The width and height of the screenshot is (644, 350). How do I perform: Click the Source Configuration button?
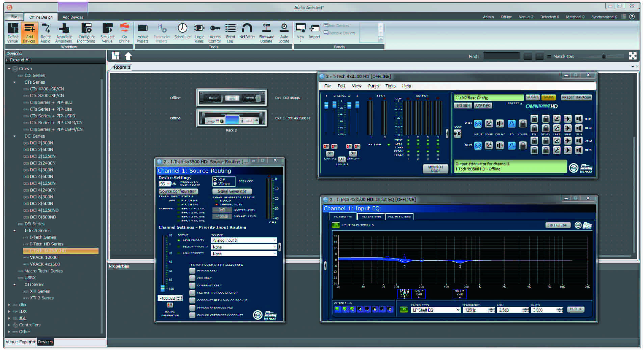[x=178, y=191]
